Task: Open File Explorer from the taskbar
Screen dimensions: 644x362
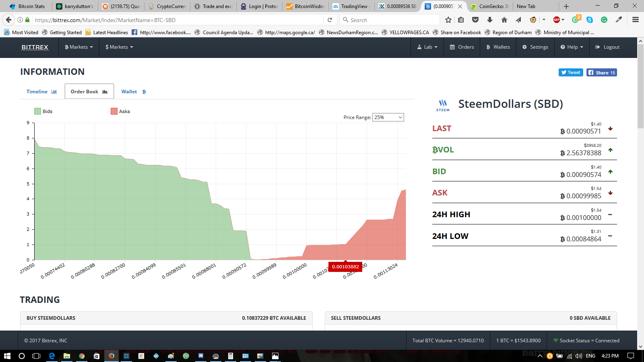Action: (67, 356)
